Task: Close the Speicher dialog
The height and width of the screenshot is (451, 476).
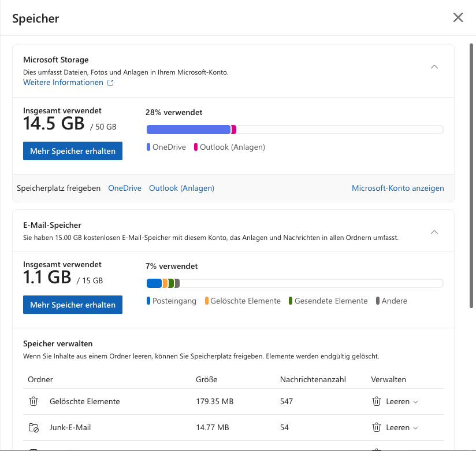Action: pyautogui.click(x=458, y=17)
